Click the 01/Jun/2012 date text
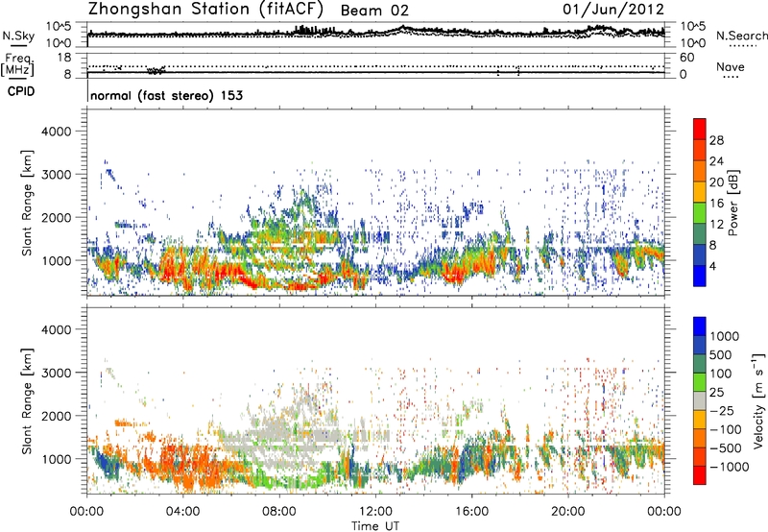 (613, 10)
